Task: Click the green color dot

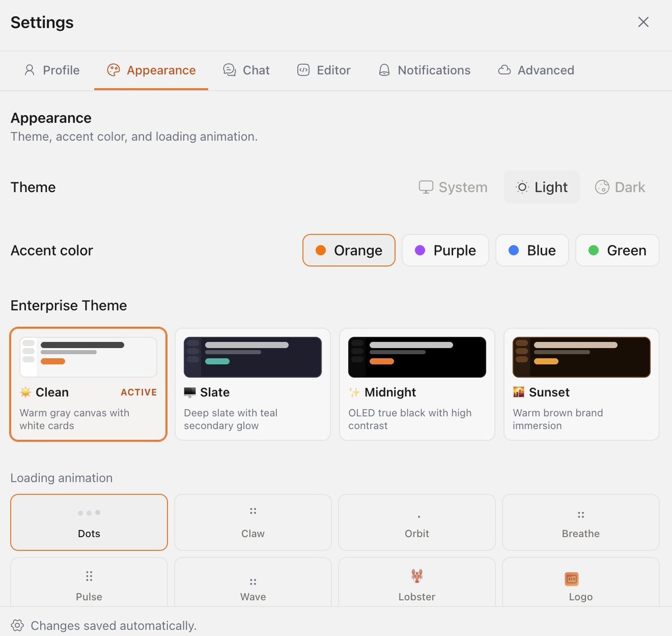Action: tap(594, 250)
